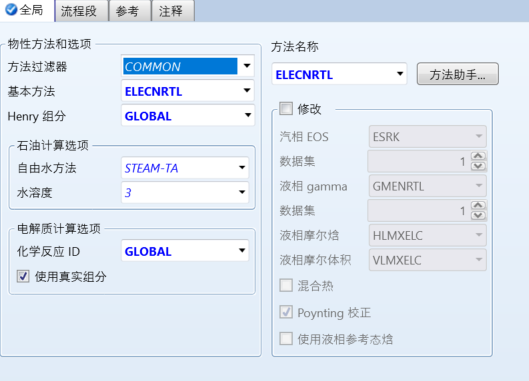
Task: Increase the 数据集 value under 汽相 EOS
Action: click(478, 156)
